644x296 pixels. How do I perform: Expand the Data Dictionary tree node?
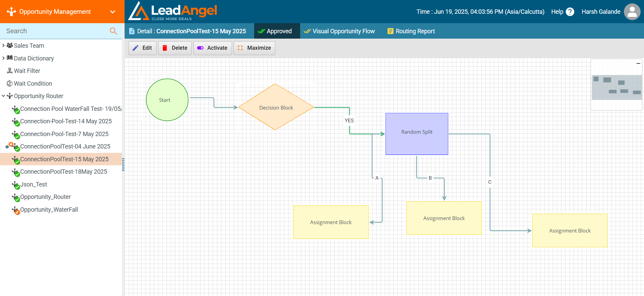tap(3, 58)
